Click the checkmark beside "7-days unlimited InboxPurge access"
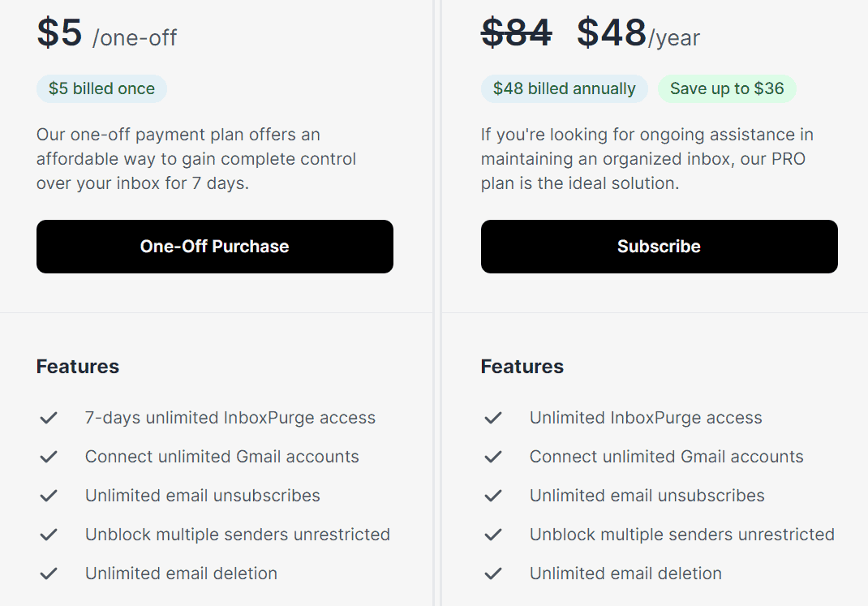868x606 pixels. [x=48, y=417]
